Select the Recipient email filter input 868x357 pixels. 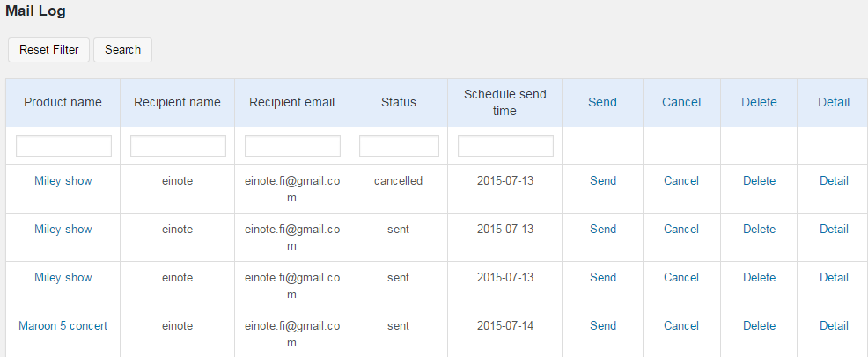[x=292, y=146]
